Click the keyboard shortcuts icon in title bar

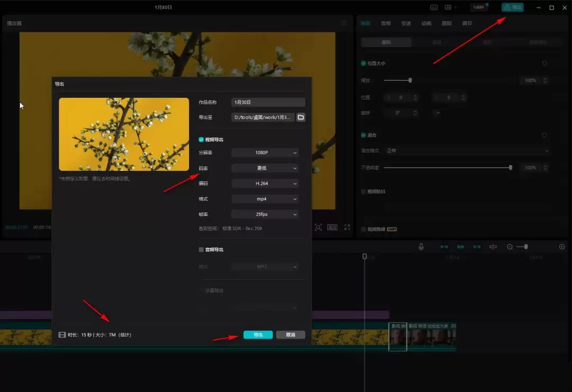pyautogui.click(x=434, y=7)
